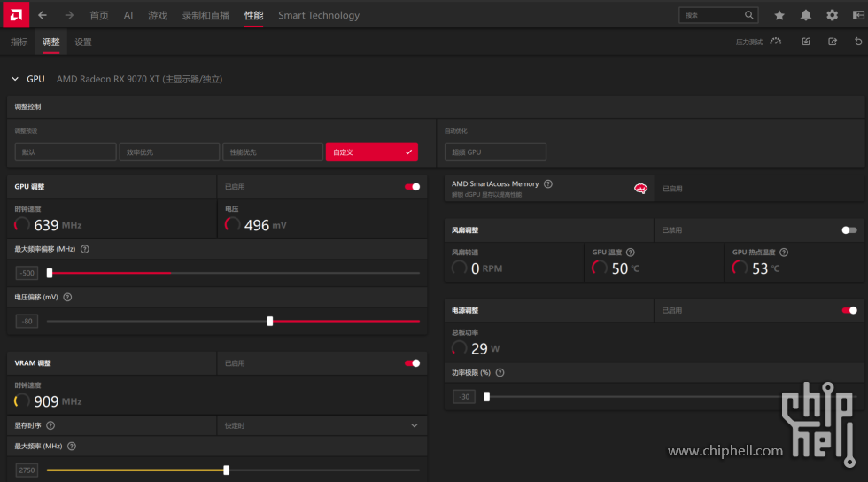868x482 pixels.
Task: Click the 29 W board power reading
Action: pyautogui.click(x=485, y=348)
